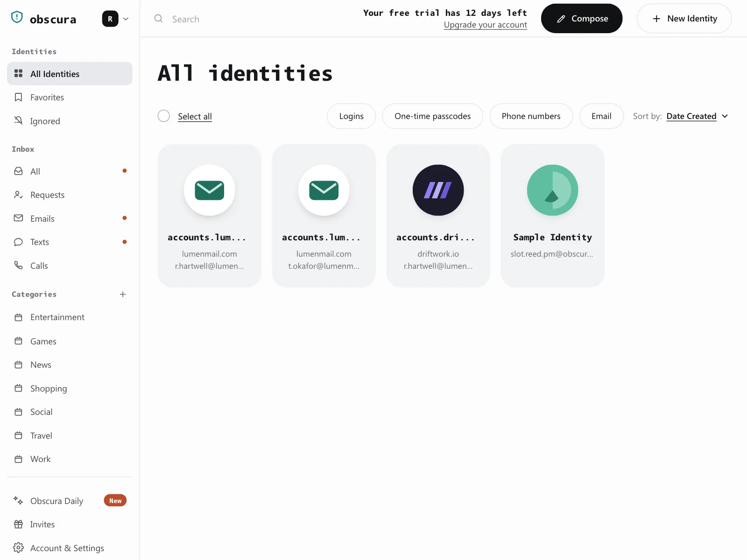
Task: Click the Requests person icon
Action: pos(19,195)
